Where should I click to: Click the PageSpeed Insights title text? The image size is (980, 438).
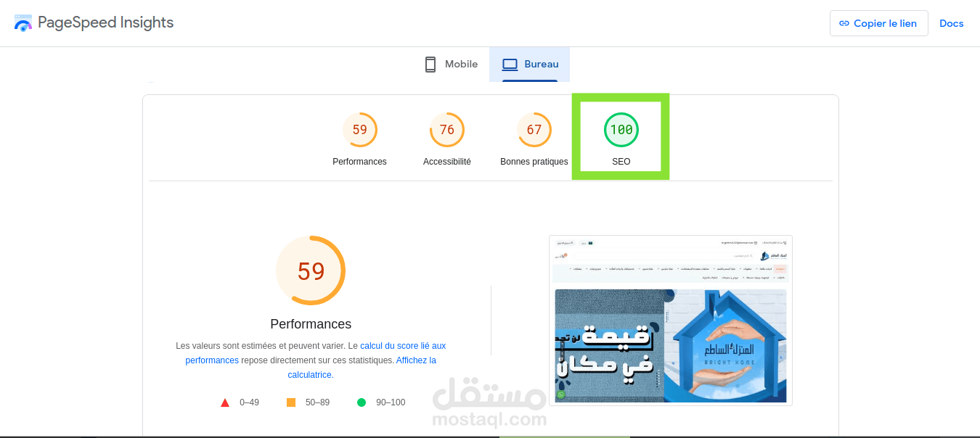pyautogui.click(x=106, y=22)
